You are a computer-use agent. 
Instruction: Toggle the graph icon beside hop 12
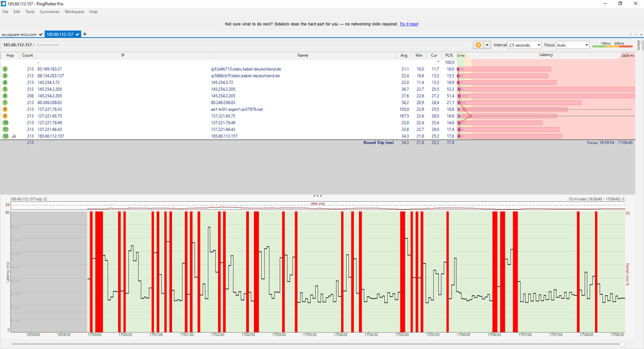pyautogui.click(x=14, y=136)
